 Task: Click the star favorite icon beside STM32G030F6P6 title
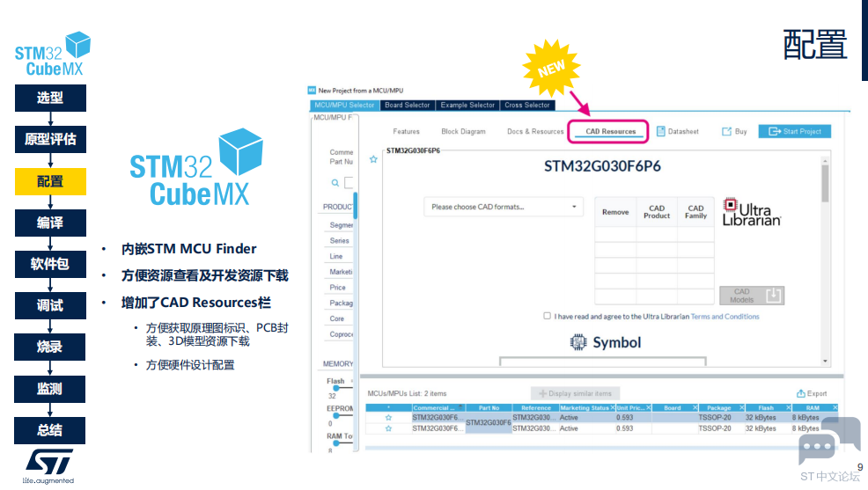point(373,159)
